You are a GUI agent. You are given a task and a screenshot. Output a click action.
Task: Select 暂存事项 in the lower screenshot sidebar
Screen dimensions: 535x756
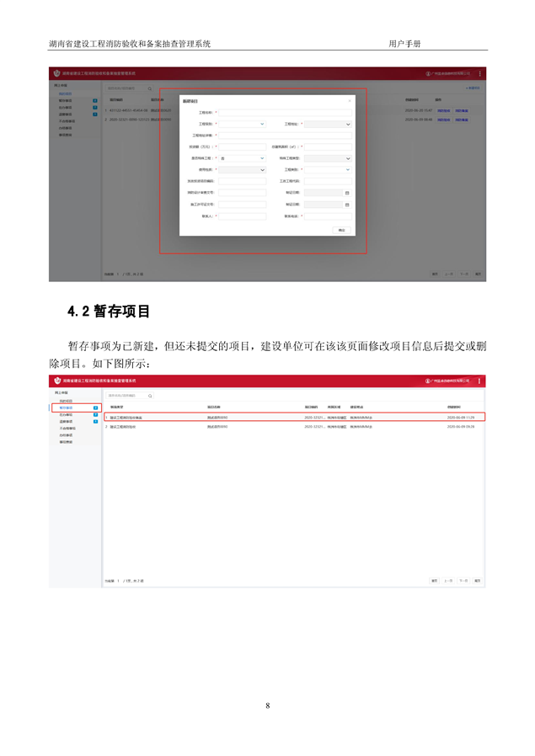tap(67, 407)
